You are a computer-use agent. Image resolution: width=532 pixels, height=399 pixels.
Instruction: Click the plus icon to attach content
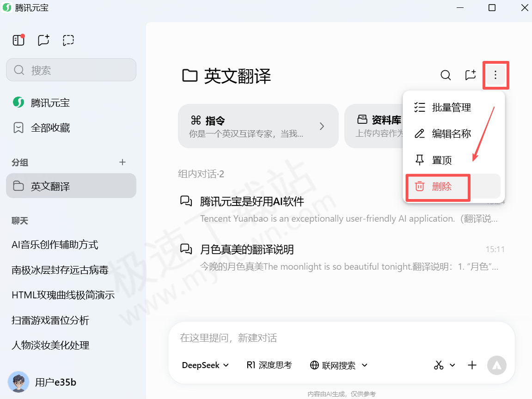472,365
